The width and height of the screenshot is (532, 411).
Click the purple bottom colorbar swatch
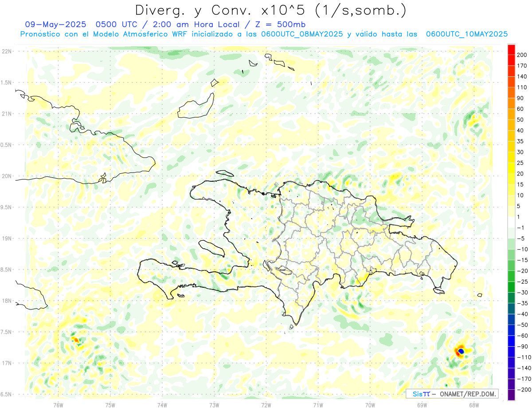(511, 395)
